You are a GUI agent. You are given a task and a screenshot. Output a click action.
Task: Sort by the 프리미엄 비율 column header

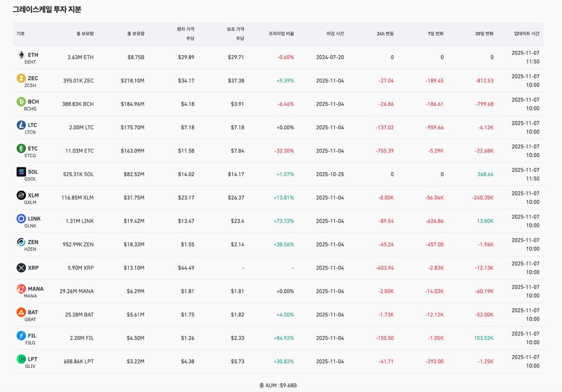pos(281,34)
